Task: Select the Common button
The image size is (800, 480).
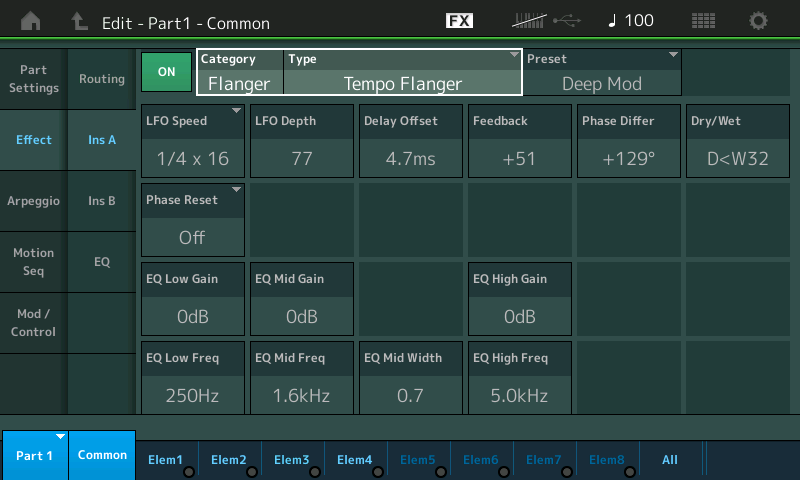Action: click(x=102, y=456)
